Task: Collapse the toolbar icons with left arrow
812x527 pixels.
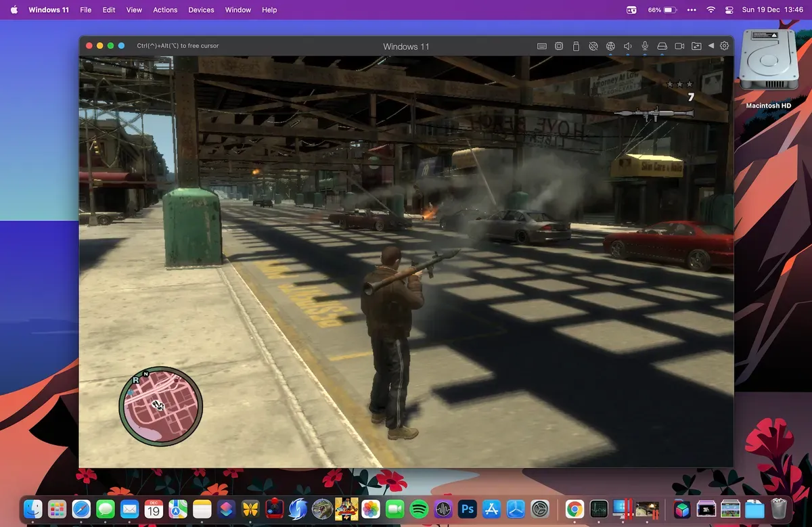Action: click(x=710, y=46)
